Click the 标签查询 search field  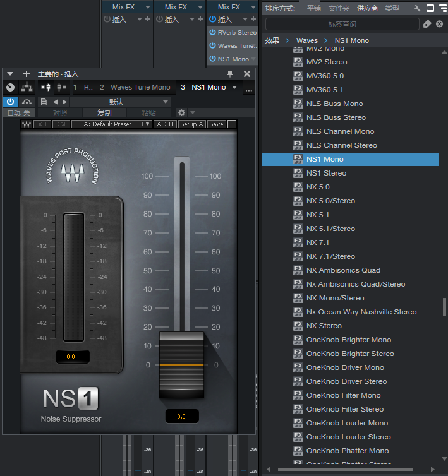tap(342, 24)
